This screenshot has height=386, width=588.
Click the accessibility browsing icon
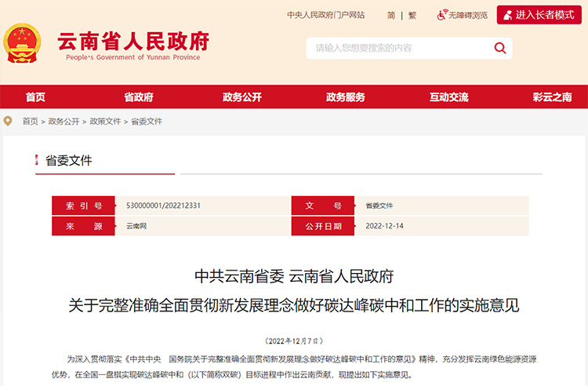point(441,15)
